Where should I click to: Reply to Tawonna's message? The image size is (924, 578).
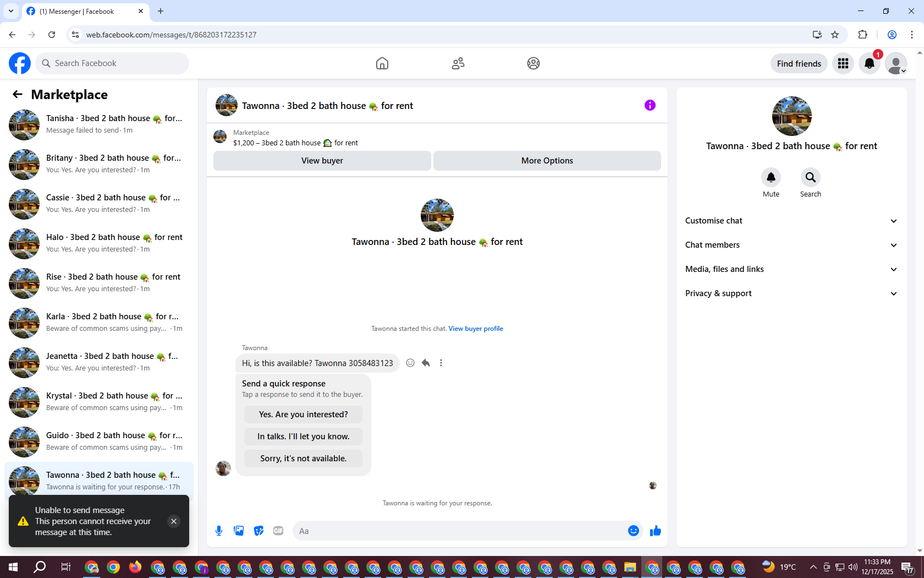(426, 363)
